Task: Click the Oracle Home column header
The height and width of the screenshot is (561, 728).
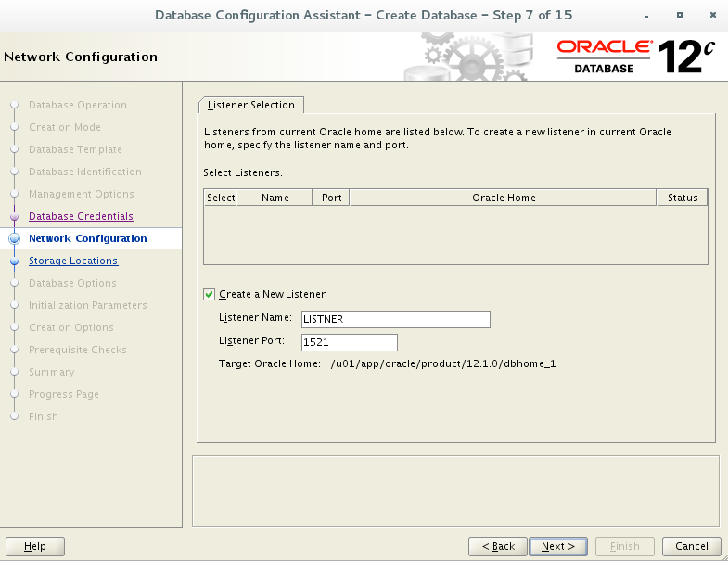Action: 504,198
